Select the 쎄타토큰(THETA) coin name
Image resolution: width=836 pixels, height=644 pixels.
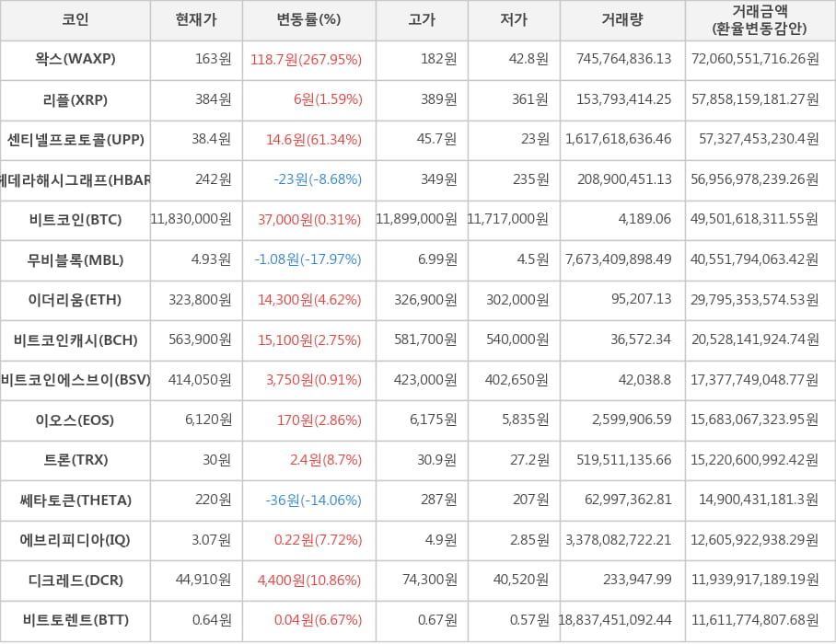tap(75, 500)
